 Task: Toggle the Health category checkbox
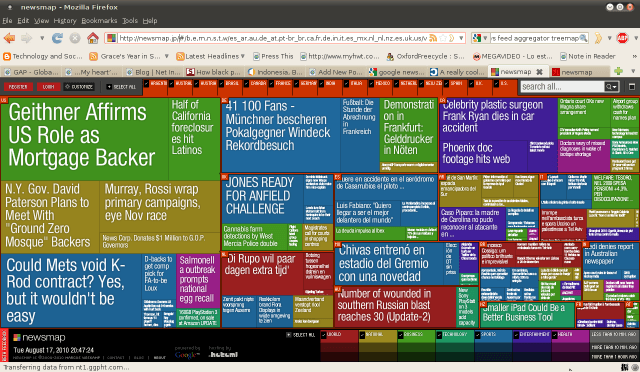(x=555, y=335)
